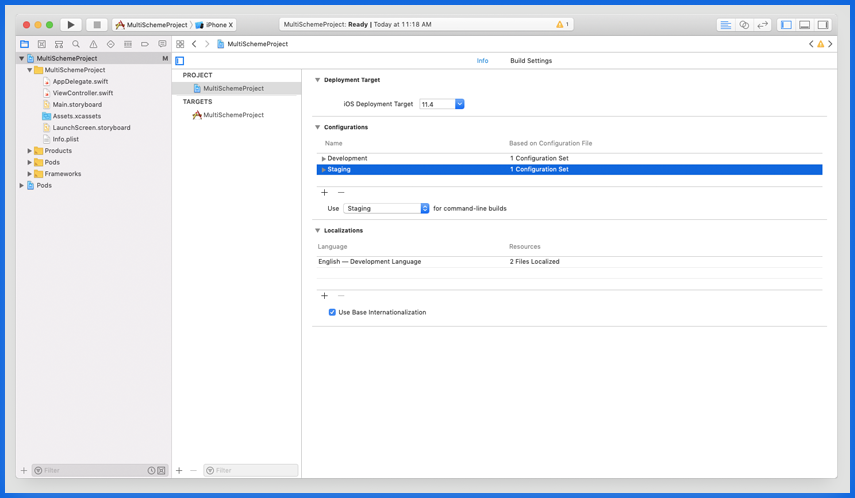Stop the running task button
855x498 pixels.
pos(97,25)
